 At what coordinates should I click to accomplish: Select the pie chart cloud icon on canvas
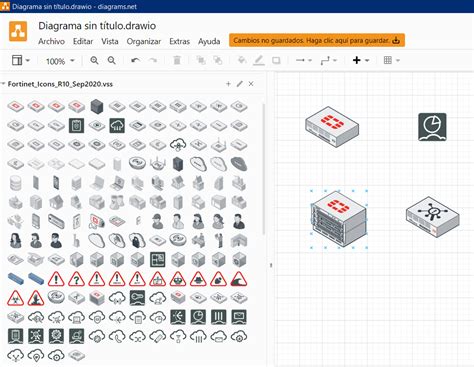pyautogui.click(x=432, y=127)
